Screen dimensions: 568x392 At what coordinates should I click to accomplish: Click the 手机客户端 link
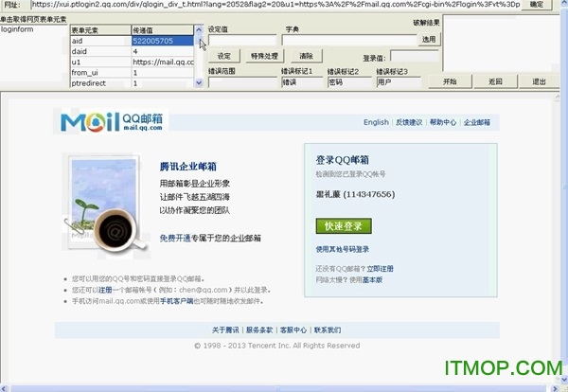pyautogui.click(x=177, y=301)
